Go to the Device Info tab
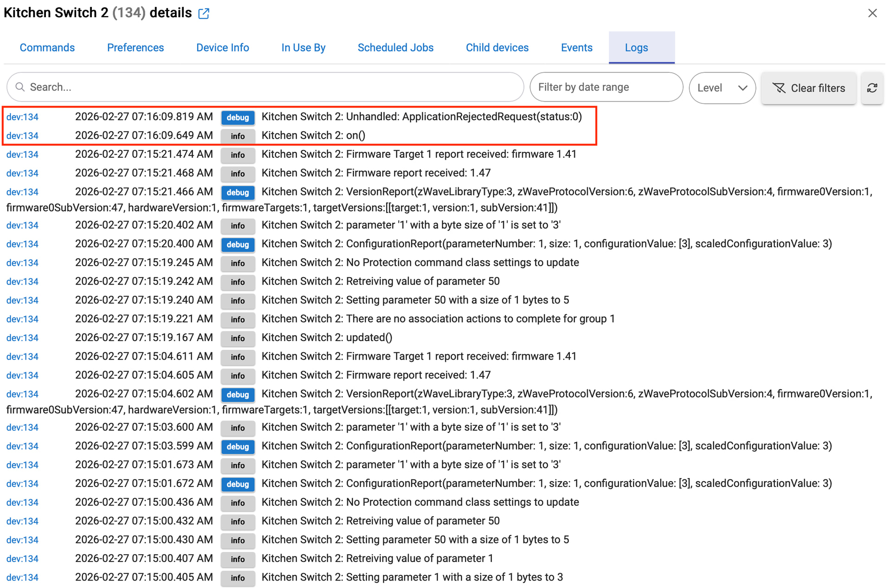Screen dimensions: 891x588 (x=222, y=48)
